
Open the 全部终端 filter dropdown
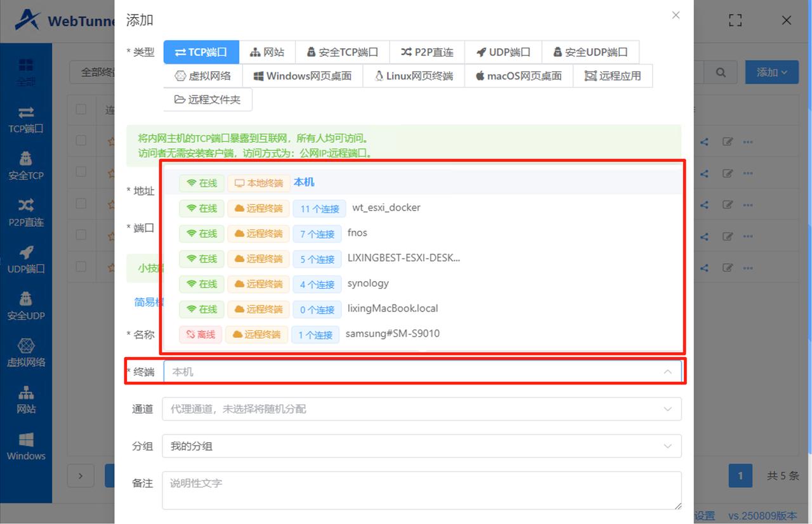coord(92,72)
